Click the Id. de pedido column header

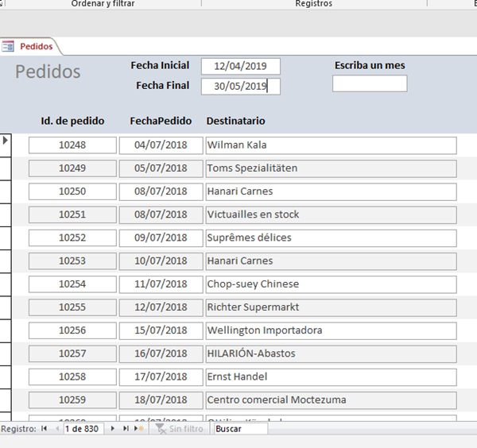pos(72,121)
